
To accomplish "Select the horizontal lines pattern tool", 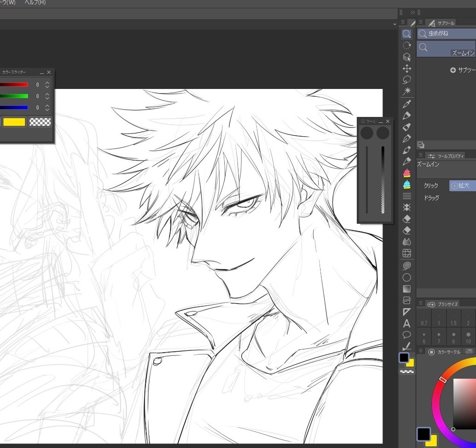I will click(407, 196).
